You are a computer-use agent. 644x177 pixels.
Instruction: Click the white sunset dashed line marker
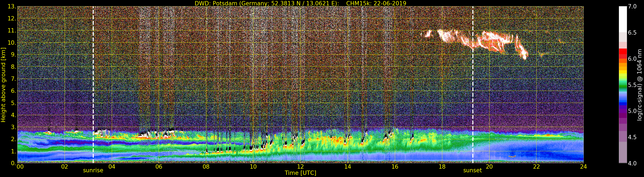473,85
